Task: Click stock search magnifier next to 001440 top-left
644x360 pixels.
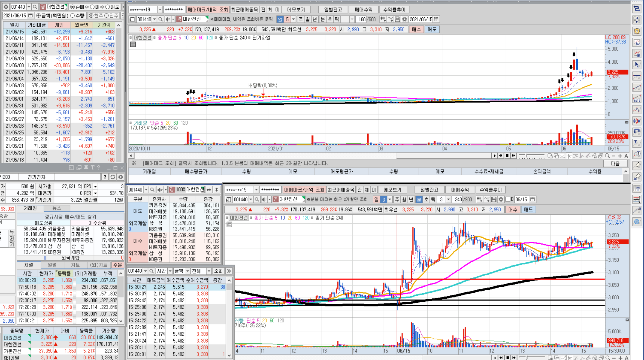Action: tap(35, 7)
